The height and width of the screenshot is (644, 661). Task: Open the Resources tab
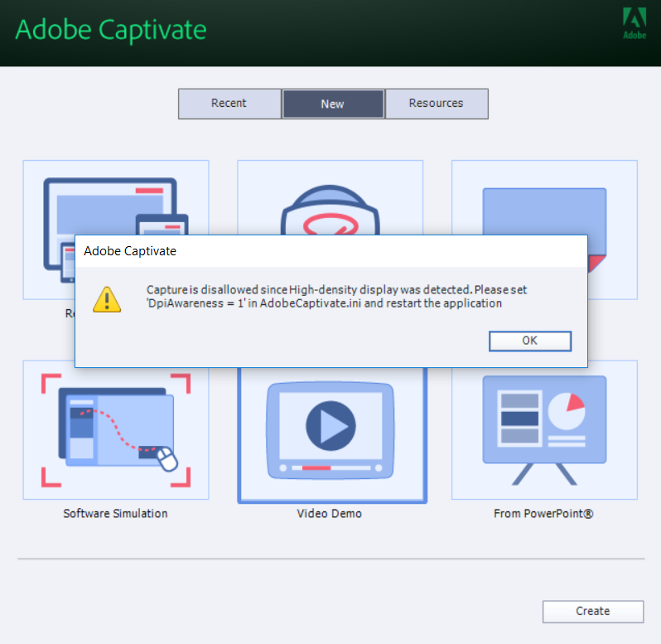point(436,104)
